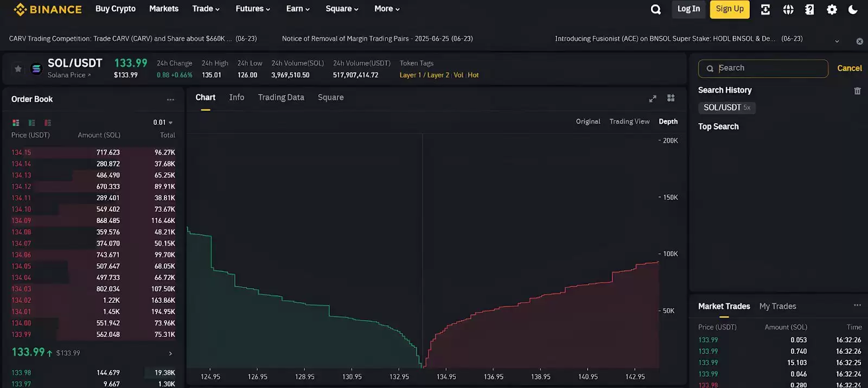Viewport: 868px width, 388px height.
Task: Switch to the My Trades tab
Action: pos(777,307)
